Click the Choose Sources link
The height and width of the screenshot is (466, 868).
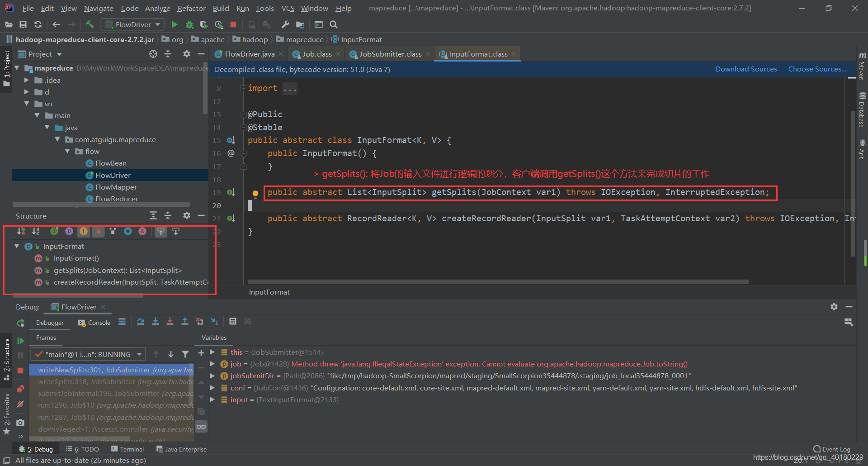point(817,69)
